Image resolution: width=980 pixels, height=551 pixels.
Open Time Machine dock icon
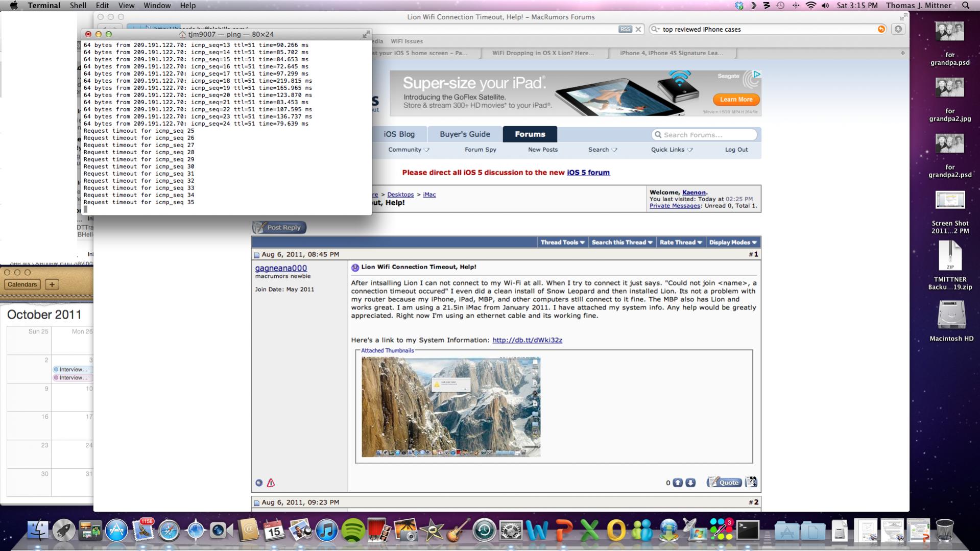click(484, 530)
